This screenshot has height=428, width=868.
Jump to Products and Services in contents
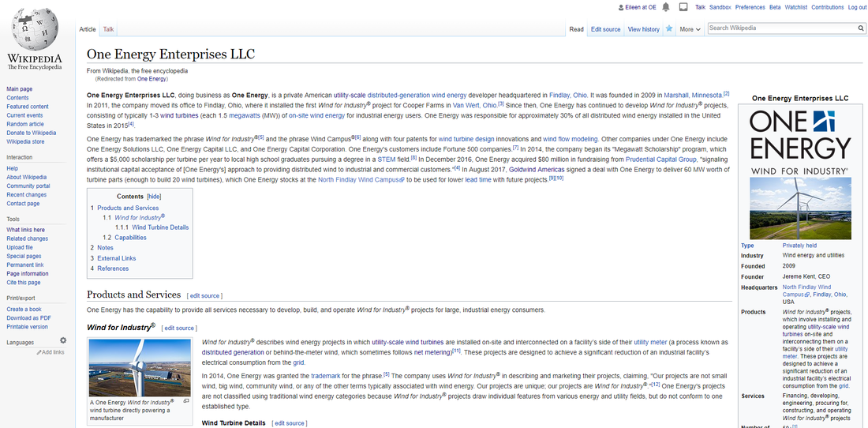pos(128,208)
